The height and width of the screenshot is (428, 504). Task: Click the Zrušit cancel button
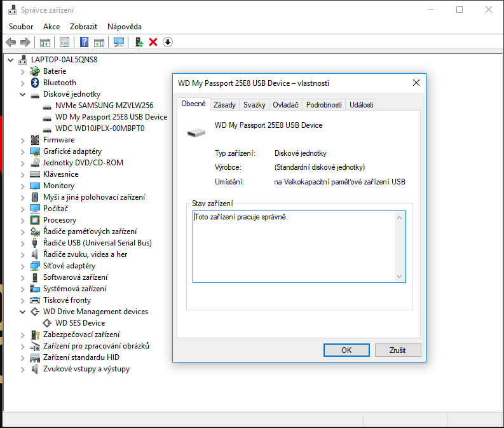[x=398, y=350]
